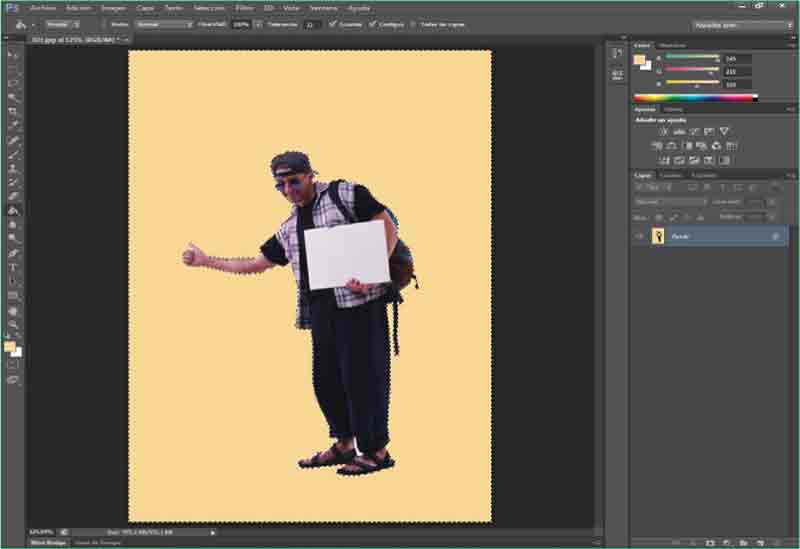Toggle the Suavizar checkbox
This screenshot has height=549, width=800.
[333, 23]
